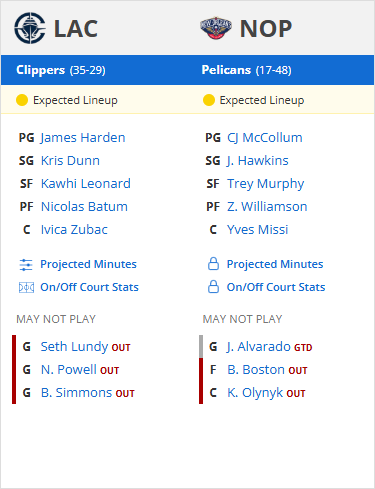This screenshot has height=489, width=375.
Task: Open Kawhi Leonard's player link
Action: pos(86,184)
